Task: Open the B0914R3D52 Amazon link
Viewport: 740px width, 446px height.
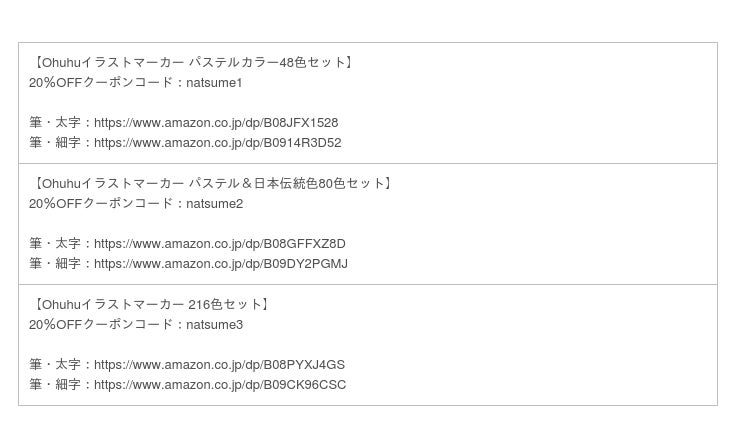Action: pos(217,143)
